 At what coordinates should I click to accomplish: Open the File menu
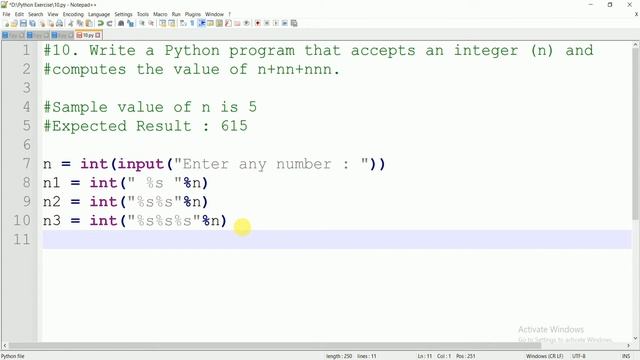point(7,14)
